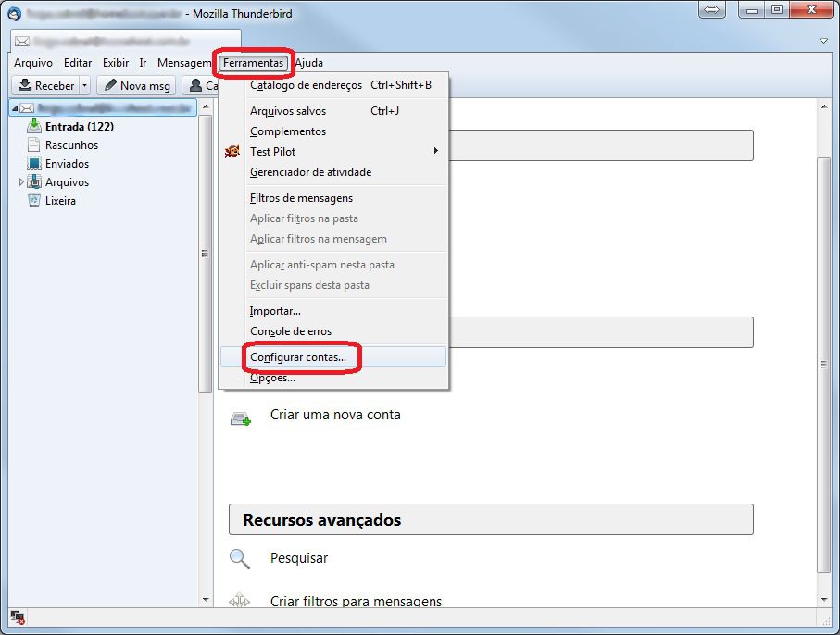840x635 pixels.
Task: Click folder pane scroll down arrow
Action: (x=206, y=599)
